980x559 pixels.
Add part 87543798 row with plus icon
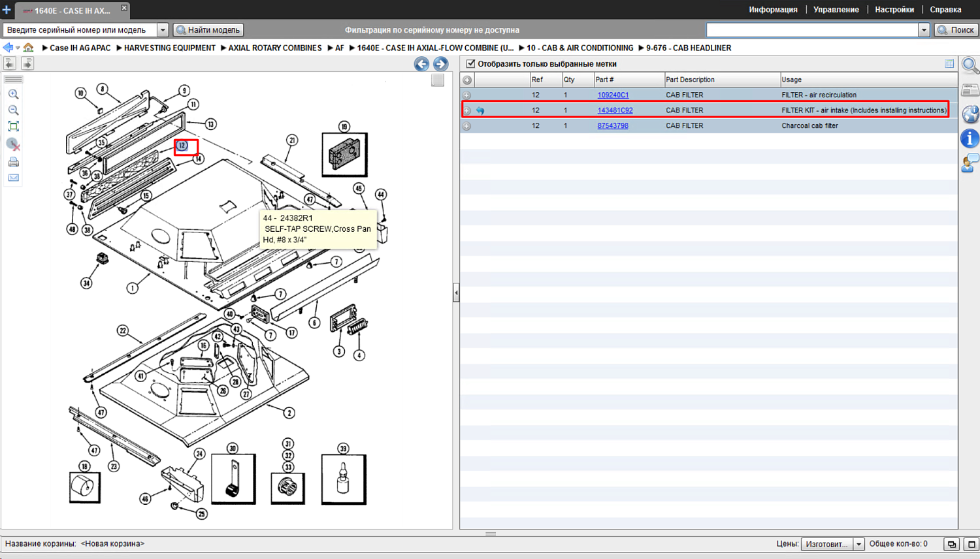(x=467, y=126)
